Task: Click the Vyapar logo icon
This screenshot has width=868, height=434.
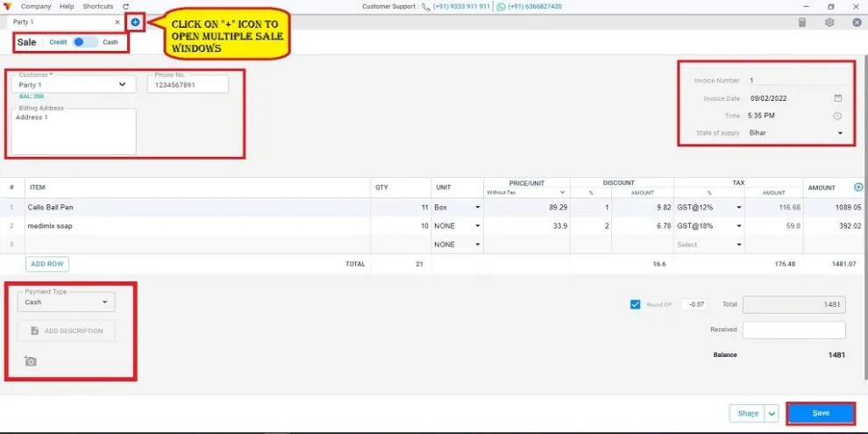Action: pos(7,7)
